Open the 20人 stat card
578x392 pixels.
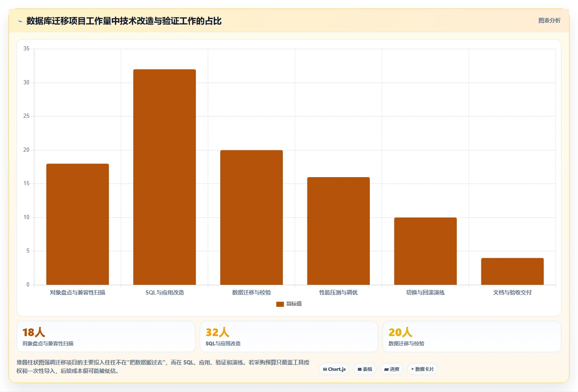click(472, 336)
